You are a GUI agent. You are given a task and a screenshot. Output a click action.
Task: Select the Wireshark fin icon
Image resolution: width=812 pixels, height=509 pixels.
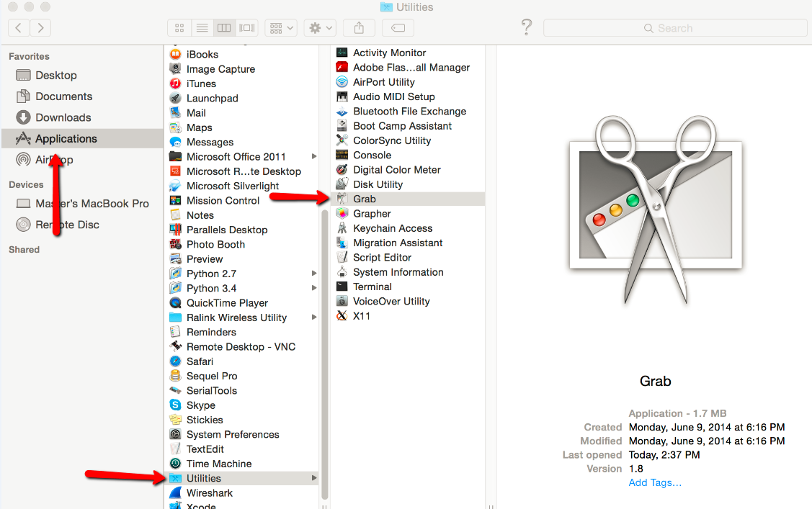click(x=176, y=492)
